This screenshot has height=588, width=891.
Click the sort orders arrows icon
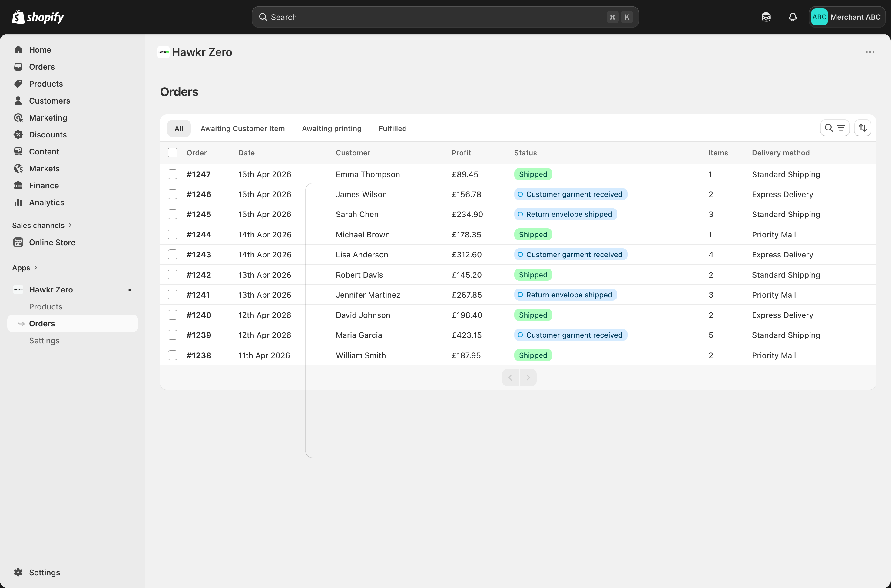(x=863, y=128)
